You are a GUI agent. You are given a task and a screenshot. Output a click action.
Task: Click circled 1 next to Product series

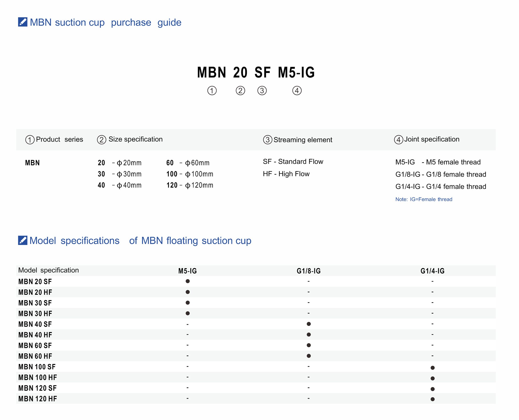pyautogui.click(x=30, y=140)
